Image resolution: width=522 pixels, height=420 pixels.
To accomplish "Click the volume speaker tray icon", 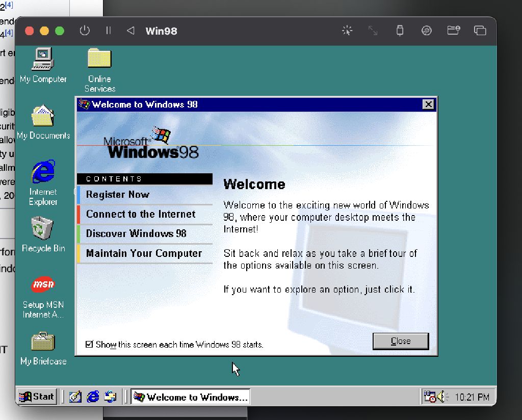I will point(441,397).
